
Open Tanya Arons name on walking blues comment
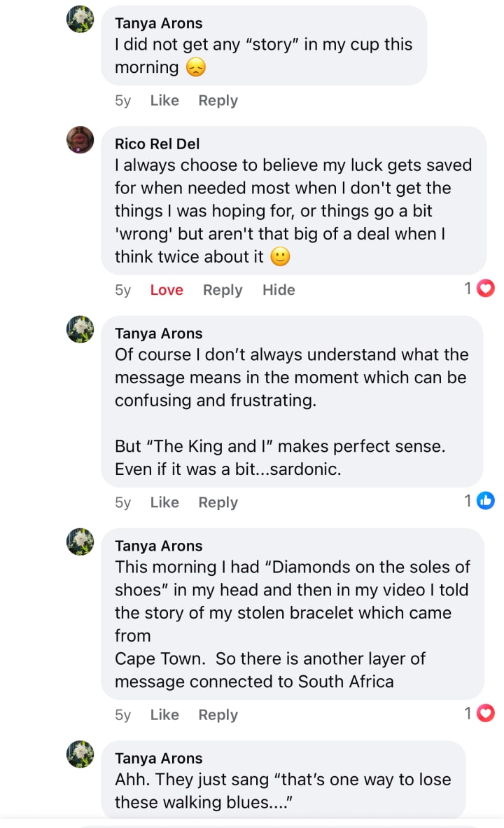coord(158,758)
